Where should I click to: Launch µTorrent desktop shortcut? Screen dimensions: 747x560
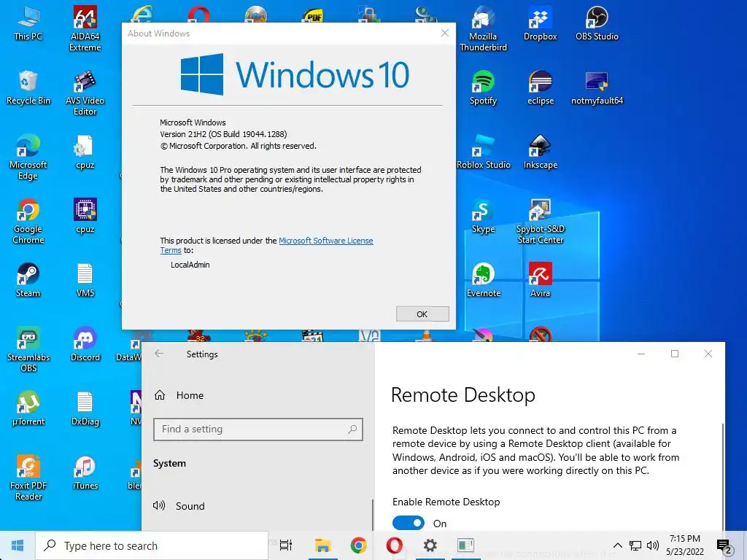coord(28,408)
